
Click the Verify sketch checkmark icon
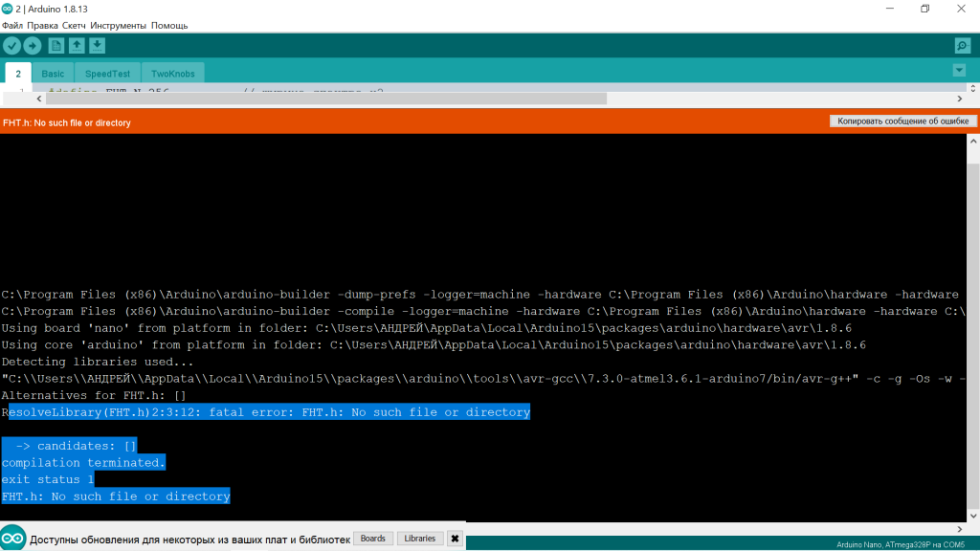(x=11, y=46)
